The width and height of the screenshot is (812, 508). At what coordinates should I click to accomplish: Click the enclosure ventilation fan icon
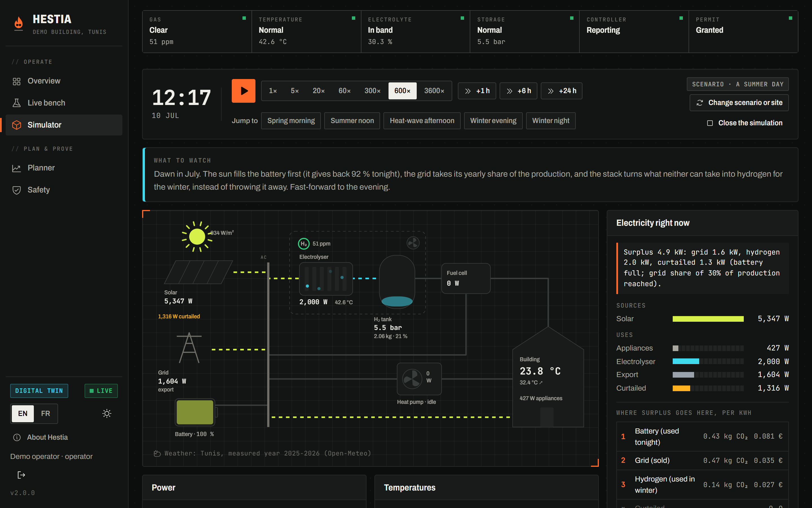pos(413,243)
